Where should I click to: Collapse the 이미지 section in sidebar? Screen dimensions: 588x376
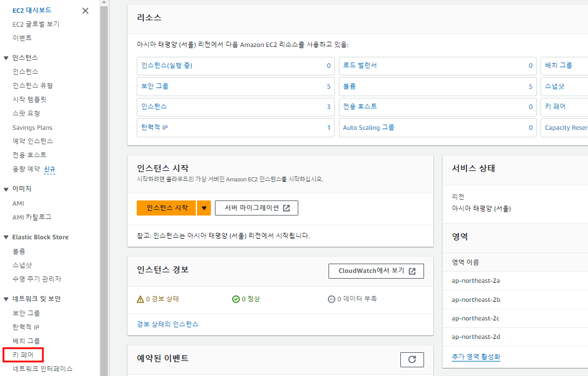(x=6, y=189)
